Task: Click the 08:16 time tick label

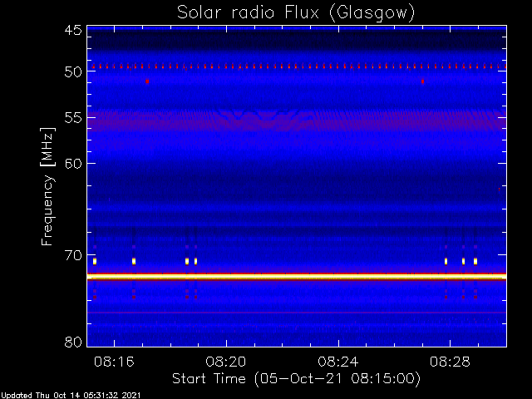Action: point(115,362)
